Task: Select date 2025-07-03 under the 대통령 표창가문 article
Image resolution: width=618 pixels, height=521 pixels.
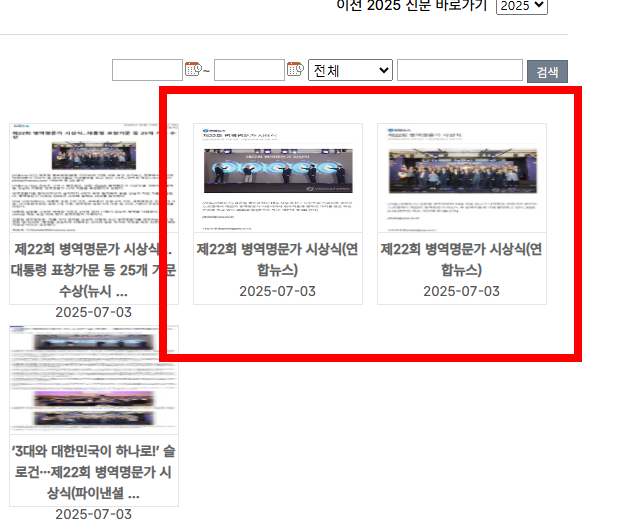Action: coord(93,312)
